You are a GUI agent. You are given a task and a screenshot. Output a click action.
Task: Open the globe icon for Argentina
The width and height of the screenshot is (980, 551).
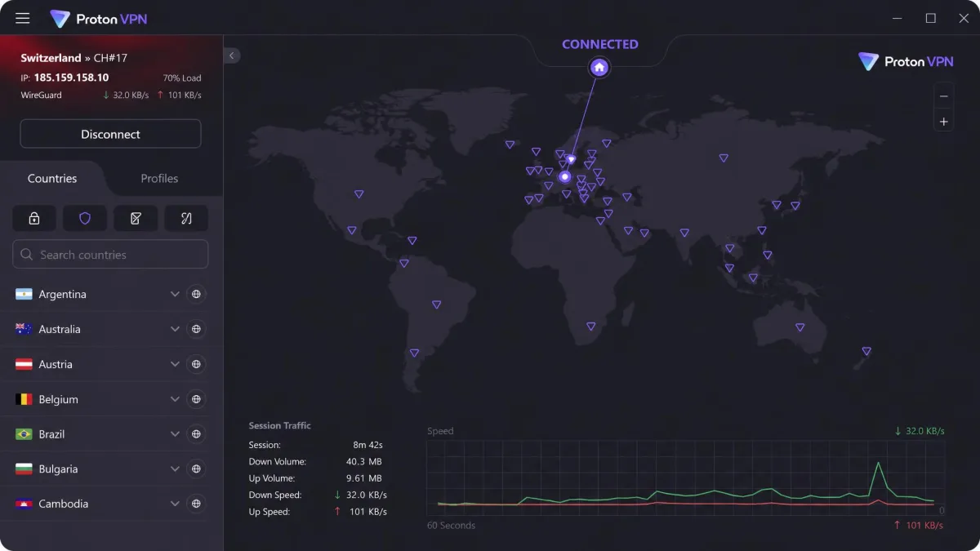(x=196, y=294)
